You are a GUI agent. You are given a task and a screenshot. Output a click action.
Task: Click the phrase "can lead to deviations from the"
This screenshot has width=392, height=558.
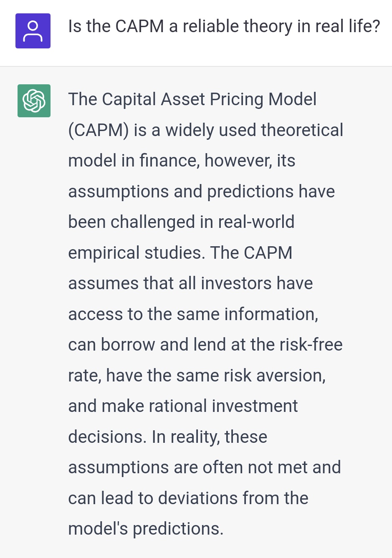click(188, 498)
